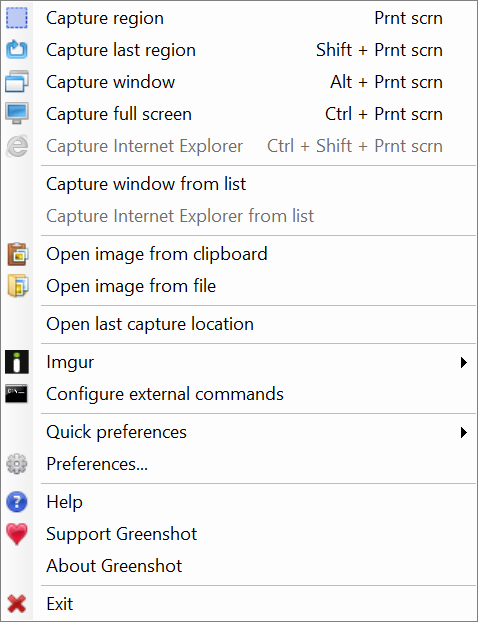The height and width of the screenshot is (622, 478).
Task: Click the command prompt external commands icon
Action: point(17,394)
